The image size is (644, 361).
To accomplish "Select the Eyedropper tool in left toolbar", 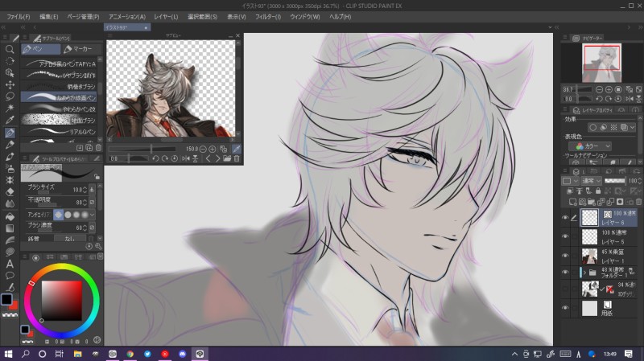I will [10, 120].
